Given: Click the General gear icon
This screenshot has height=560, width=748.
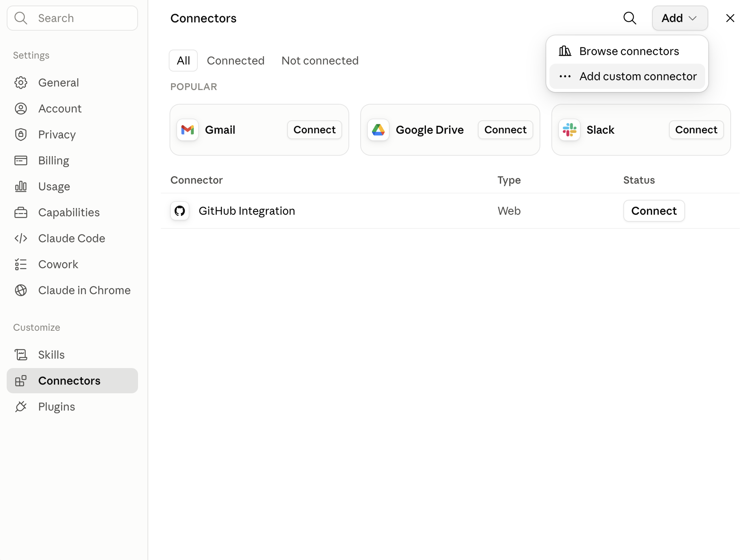Looking at the screenshot, I should (21, 83).
